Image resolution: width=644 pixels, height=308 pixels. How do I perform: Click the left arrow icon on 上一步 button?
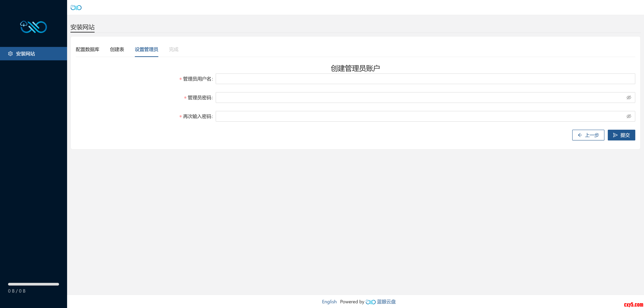pos(580,135)
